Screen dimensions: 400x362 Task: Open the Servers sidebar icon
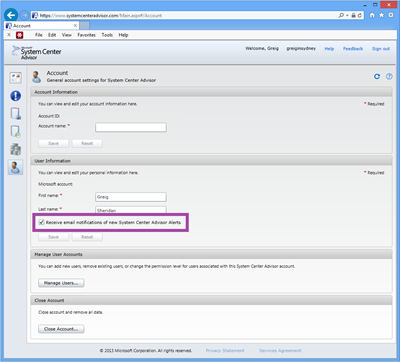(x=15, y=149)
